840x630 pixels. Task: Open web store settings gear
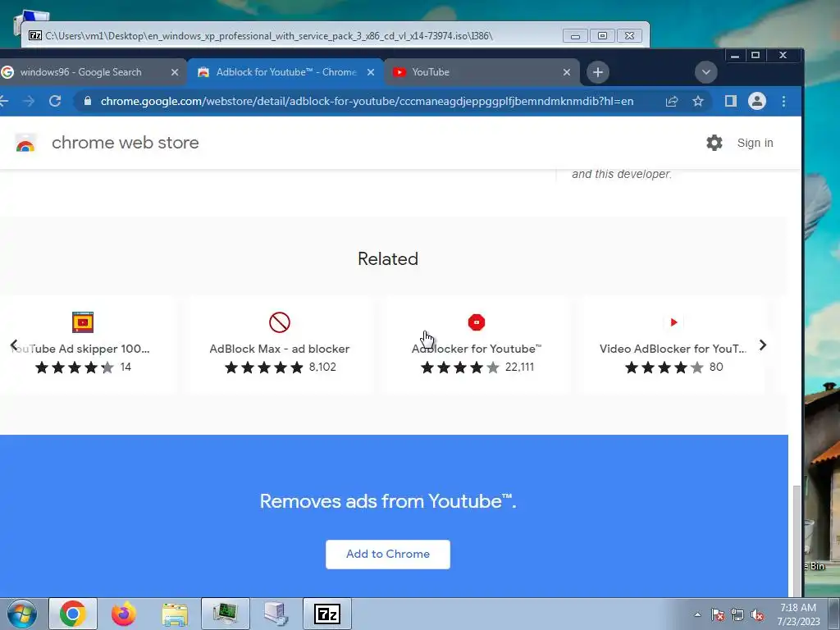714,143
